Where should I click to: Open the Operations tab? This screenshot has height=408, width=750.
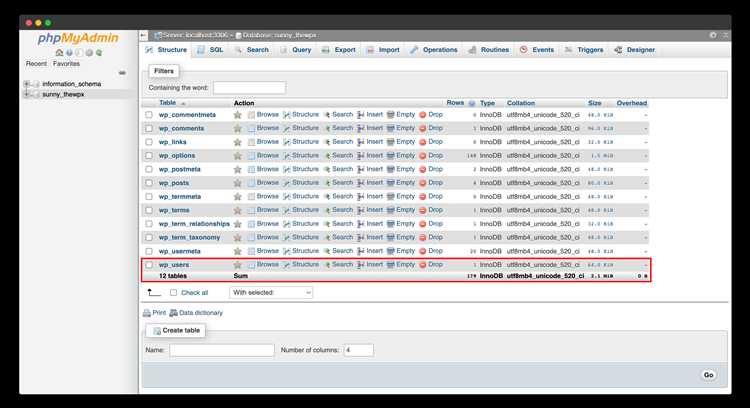[x=434, y=50]
